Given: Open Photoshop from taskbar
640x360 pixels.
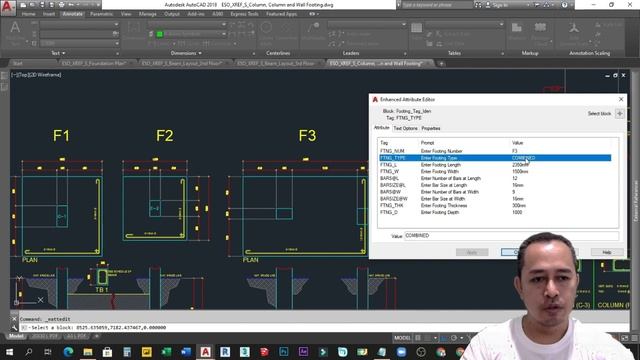Looking at the screenshot, I should [284, 351].
